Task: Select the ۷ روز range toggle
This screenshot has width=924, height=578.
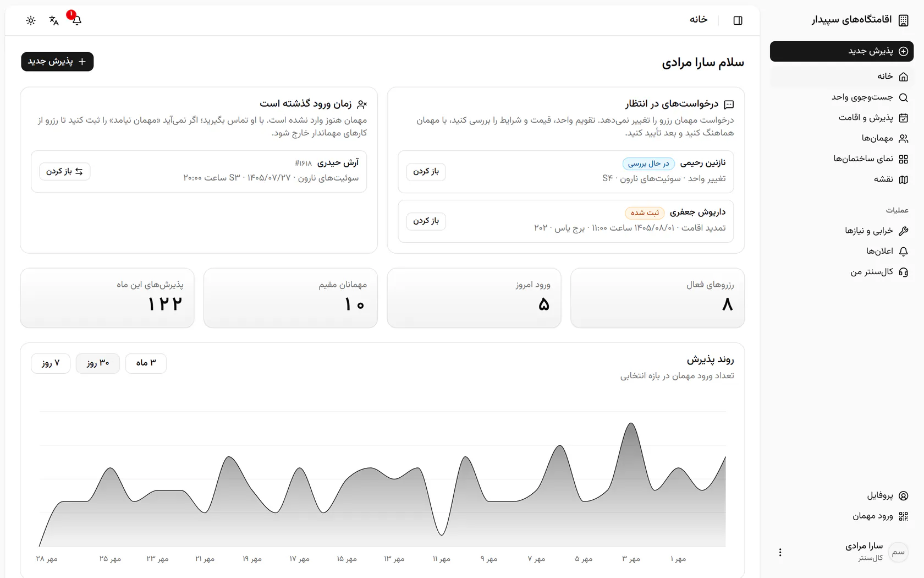Action: (51, 363)
